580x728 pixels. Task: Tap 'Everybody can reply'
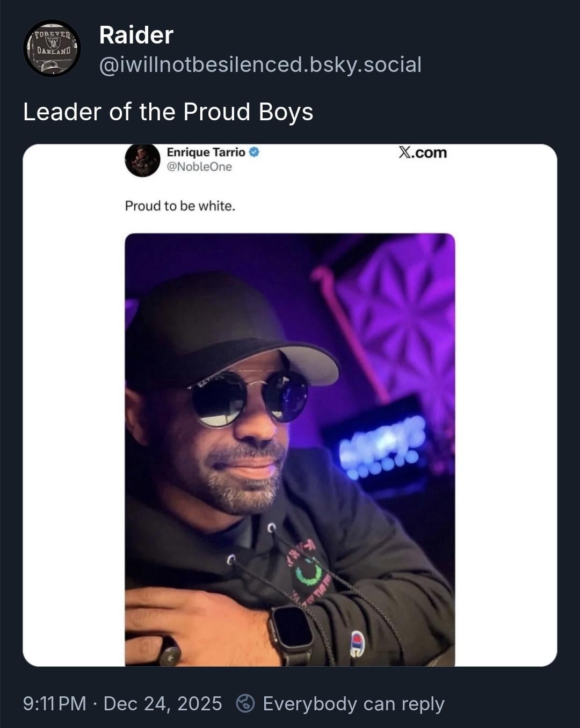click(x=353, y=703)
